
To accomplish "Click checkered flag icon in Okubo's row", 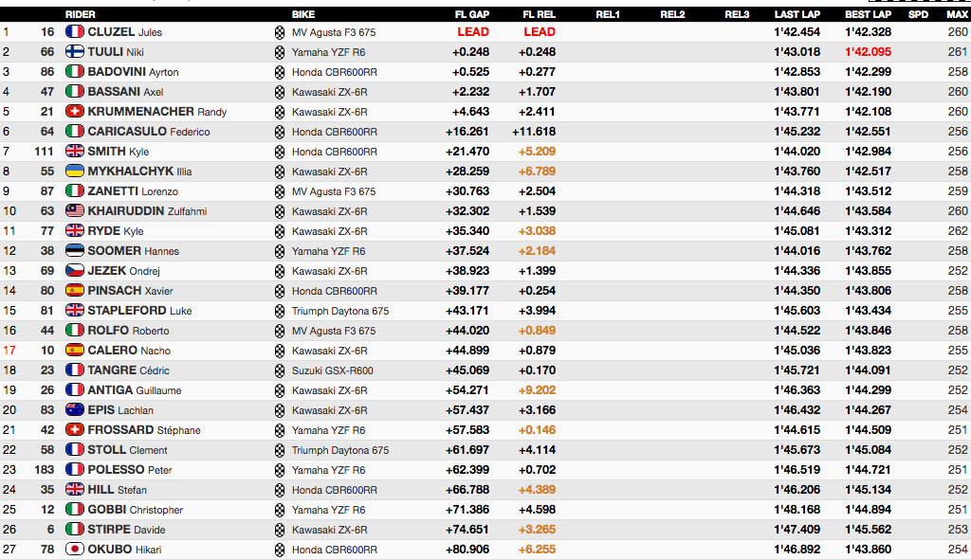I will pyautogui.click(x=280, y=550).
